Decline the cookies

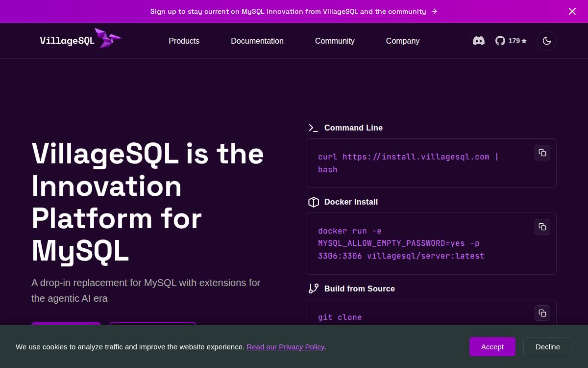click(x=548, y=346)
